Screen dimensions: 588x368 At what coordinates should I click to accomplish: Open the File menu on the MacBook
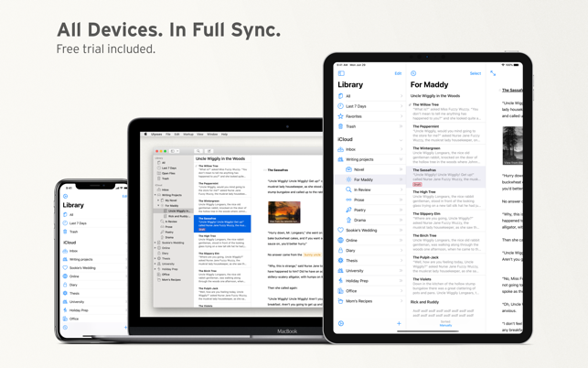pyautogui.click(x=168, y=134)
